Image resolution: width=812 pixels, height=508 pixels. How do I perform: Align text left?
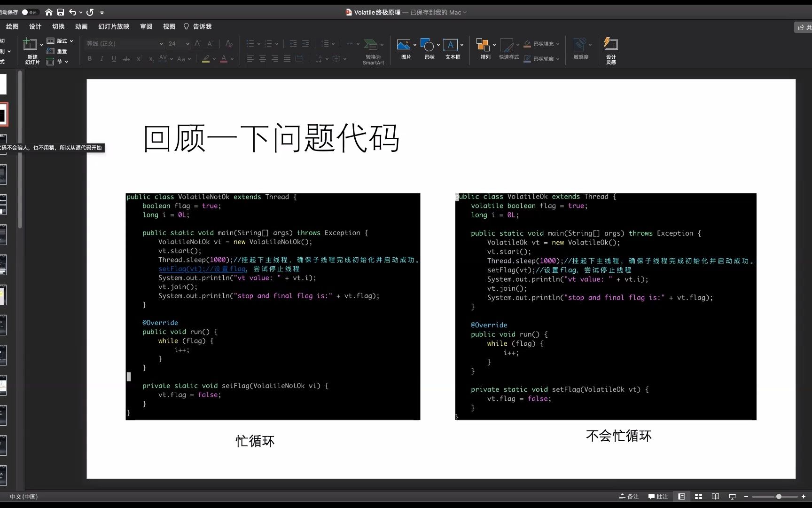[x=250, y=59]
